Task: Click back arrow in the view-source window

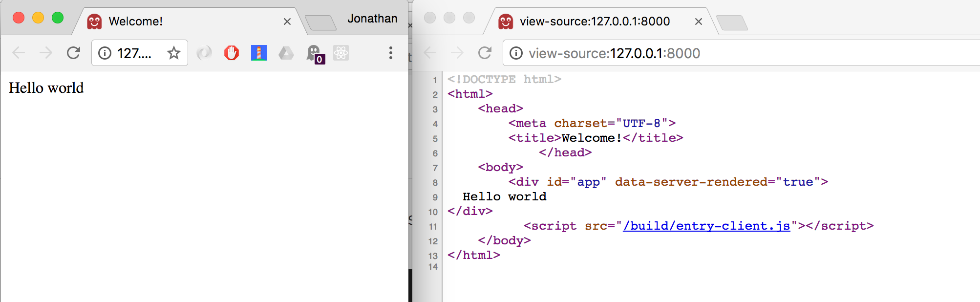Action: (430, 53)
